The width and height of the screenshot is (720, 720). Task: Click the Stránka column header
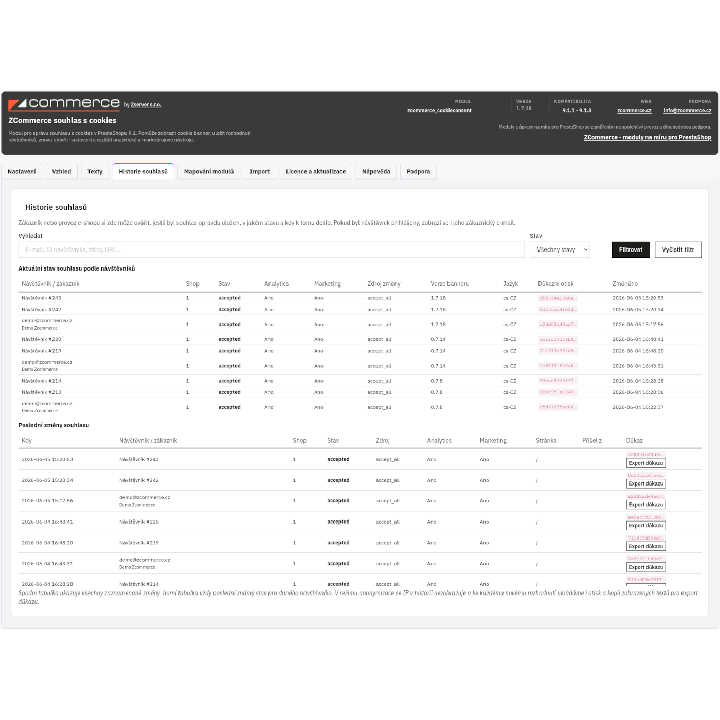546,440
